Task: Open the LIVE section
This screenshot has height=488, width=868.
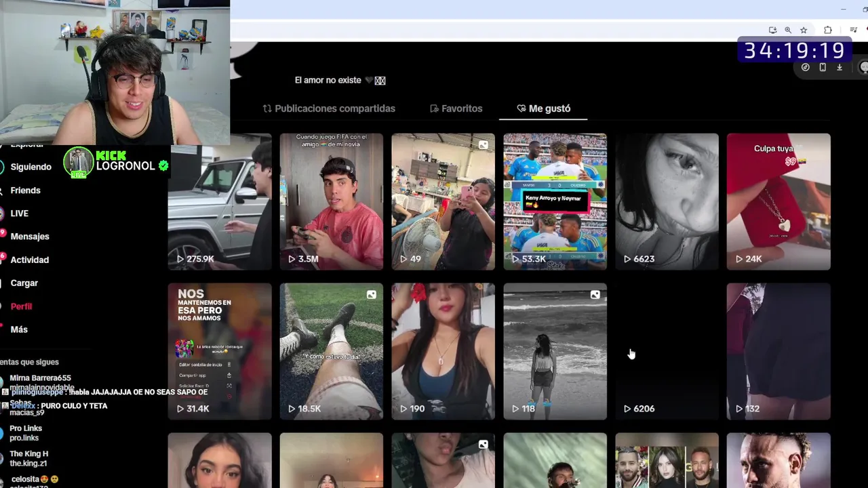Action: pos(19,213)
